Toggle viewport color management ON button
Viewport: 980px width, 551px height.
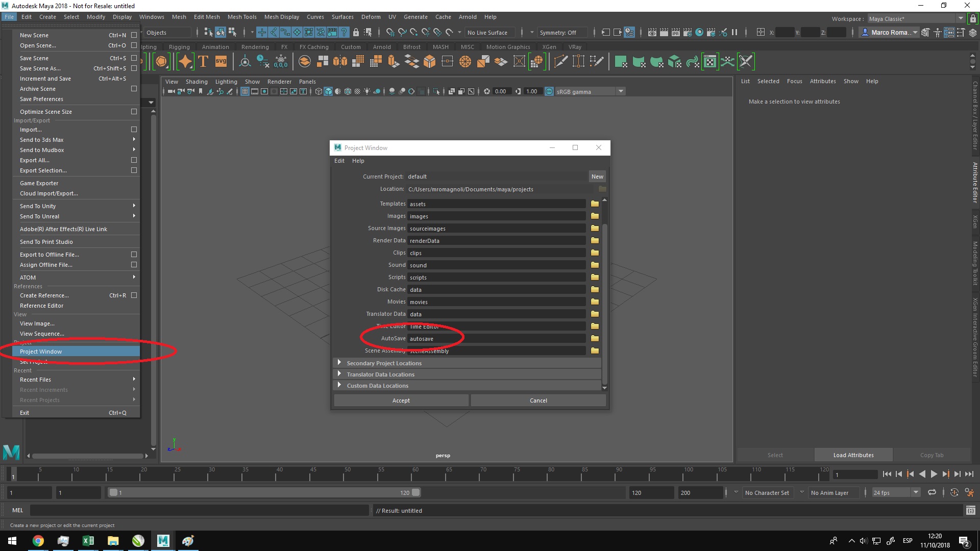[549, 91]
